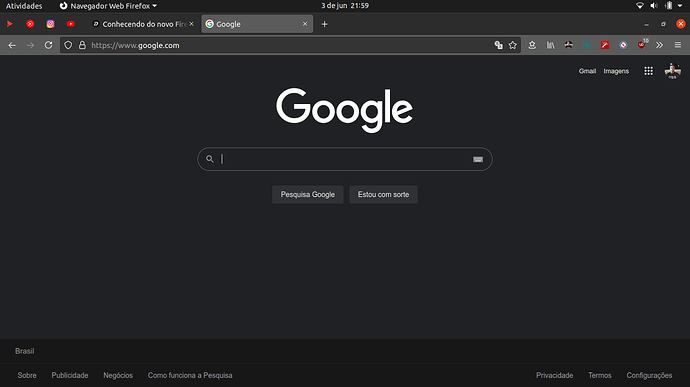Switch to the pinned red circle tab
Viewport: 690px width, 387px height.
(x=30, y=24)
